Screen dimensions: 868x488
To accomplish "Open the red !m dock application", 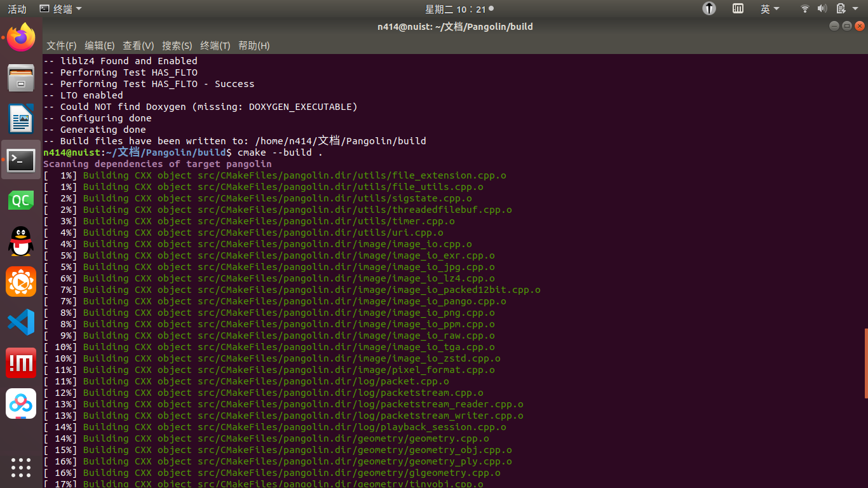I will [x=21, y=363].
